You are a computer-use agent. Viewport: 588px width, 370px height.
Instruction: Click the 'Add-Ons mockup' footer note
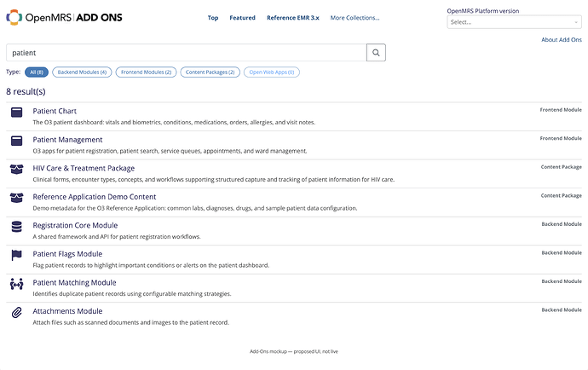(294, 351)
